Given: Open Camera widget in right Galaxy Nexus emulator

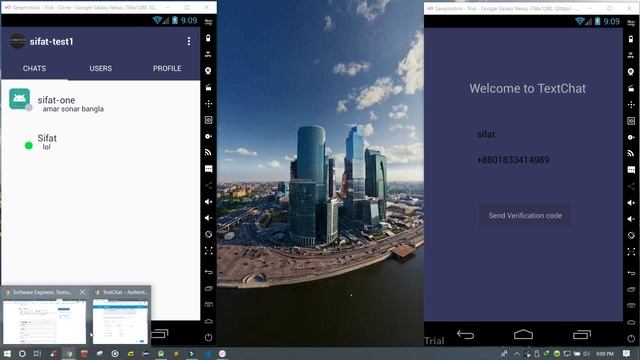Looking at the screenshot, I should pyautogui.click(x=631, y=72).
